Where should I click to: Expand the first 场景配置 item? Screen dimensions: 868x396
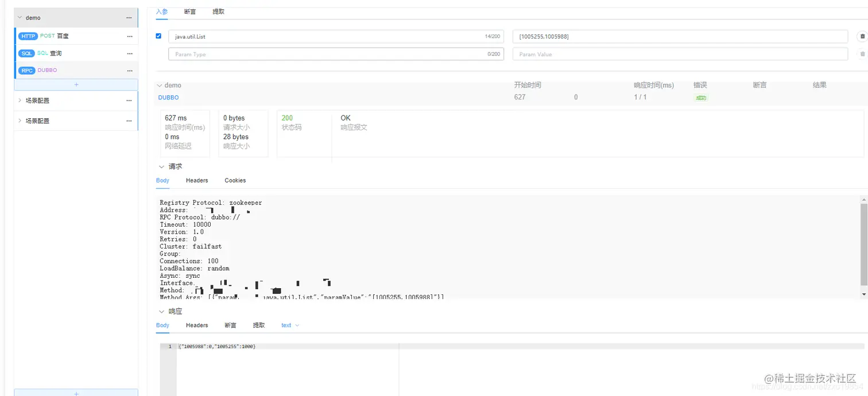[x=20, y=100]
